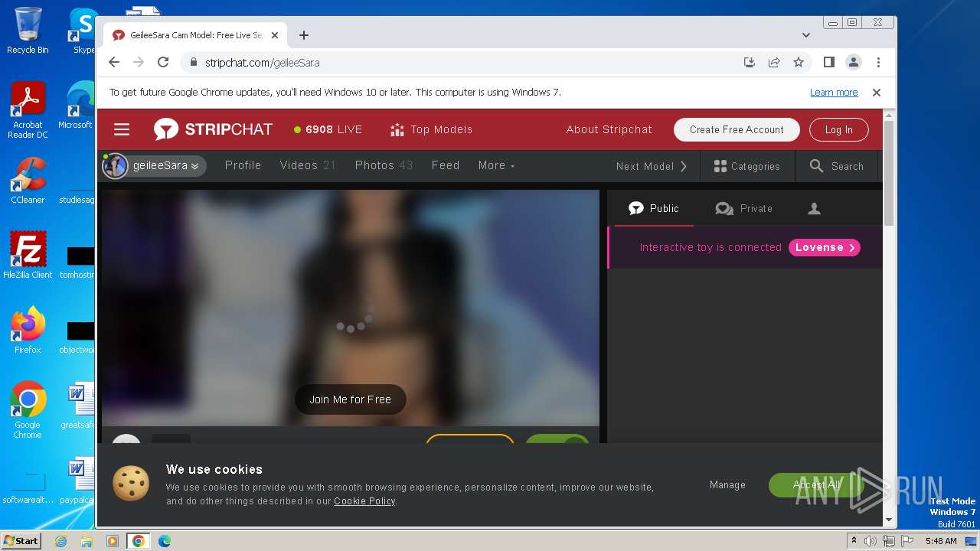Click the address bar URL

262,63
